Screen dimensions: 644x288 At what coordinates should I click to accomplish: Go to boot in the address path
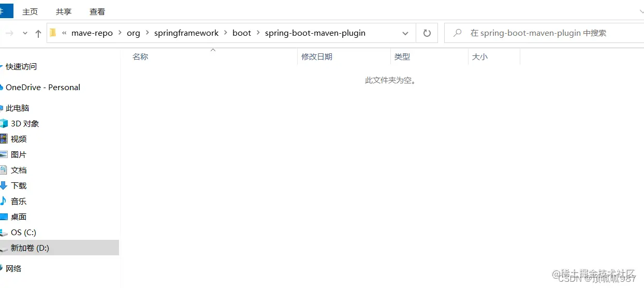242,33
